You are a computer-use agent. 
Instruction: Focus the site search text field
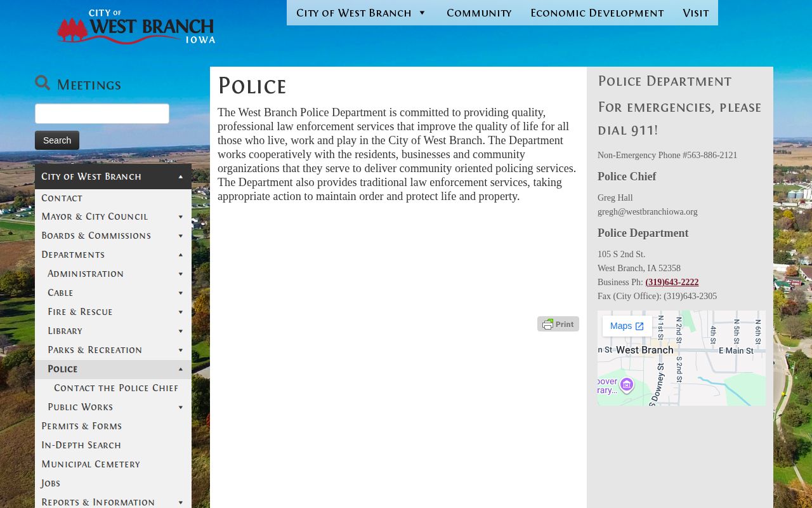click(x=102, y=114)
